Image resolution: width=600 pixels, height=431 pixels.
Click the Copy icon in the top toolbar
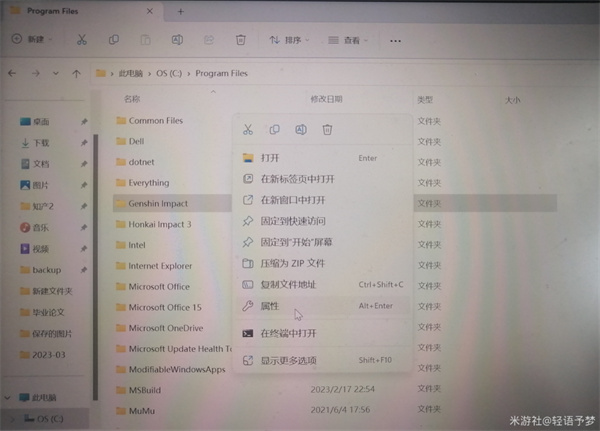point(114,39)
